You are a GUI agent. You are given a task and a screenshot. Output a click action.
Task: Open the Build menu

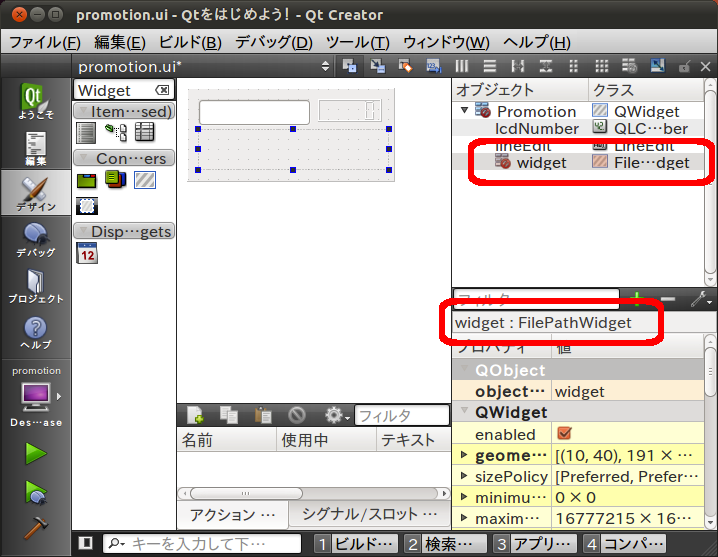[190, 42]
